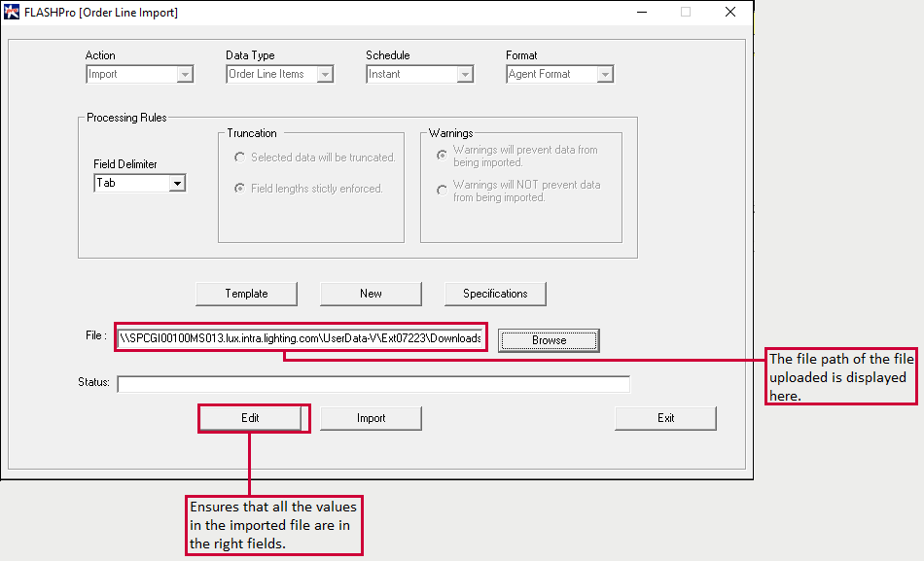Click into the File path field
The height and width of the screenshot is (561, 924).
pos(301,337)
